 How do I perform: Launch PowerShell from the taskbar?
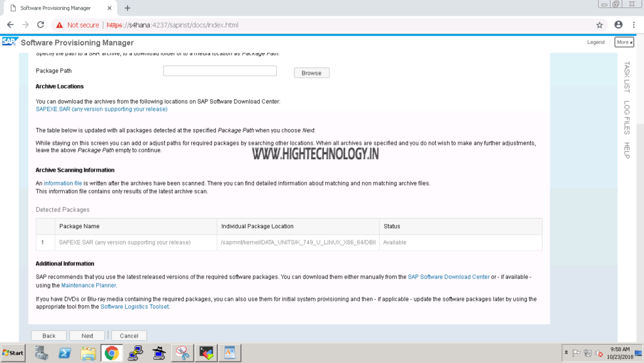(65, 353)
